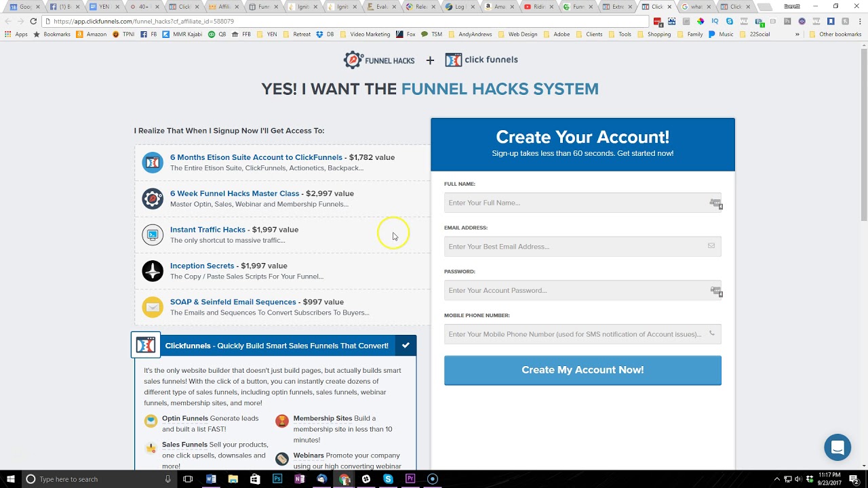
Task: Open the Microsoft Store from the taskbar
Action: coord(255,479)
